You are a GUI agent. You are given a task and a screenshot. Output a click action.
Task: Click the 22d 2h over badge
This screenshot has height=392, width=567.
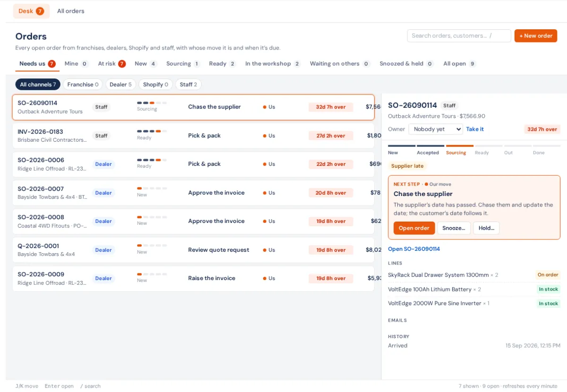(x=331, y=164)
